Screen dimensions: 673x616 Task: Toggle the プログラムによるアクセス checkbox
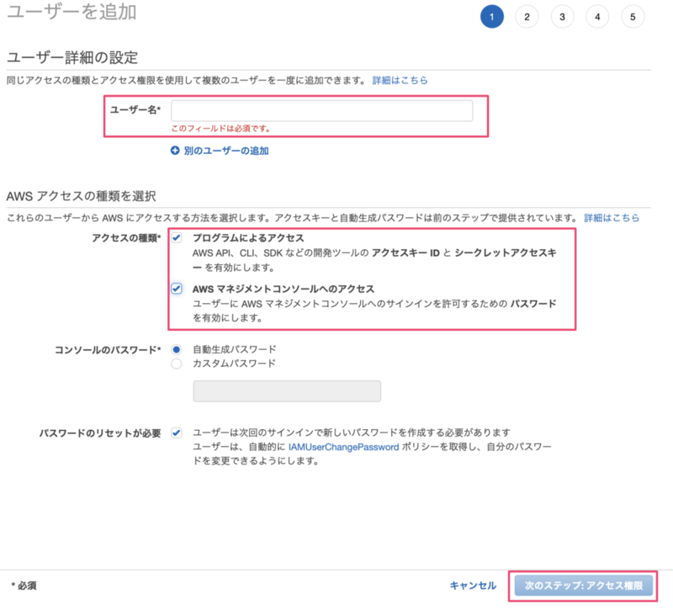(177, 238)
